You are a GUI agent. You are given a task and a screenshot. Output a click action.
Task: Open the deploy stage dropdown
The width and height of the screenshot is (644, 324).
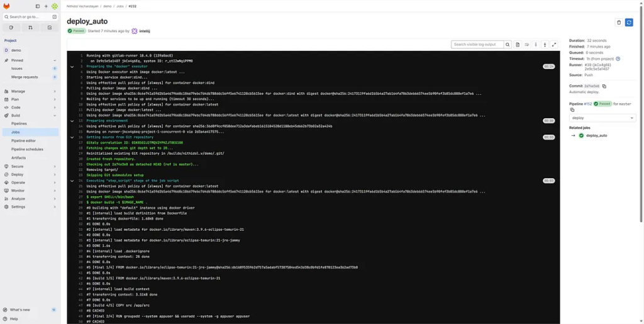tap(602, 118)
